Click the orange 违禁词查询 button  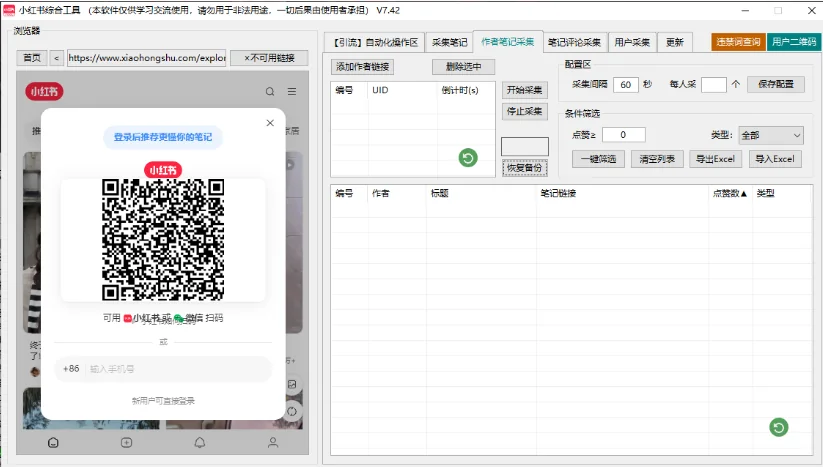[738, 42]
